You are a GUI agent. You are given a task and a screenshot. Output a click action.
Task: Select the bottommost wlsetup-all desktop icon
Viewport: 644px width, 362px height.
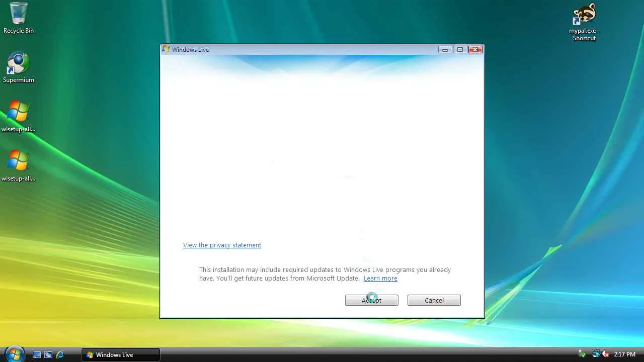point(19,166)
